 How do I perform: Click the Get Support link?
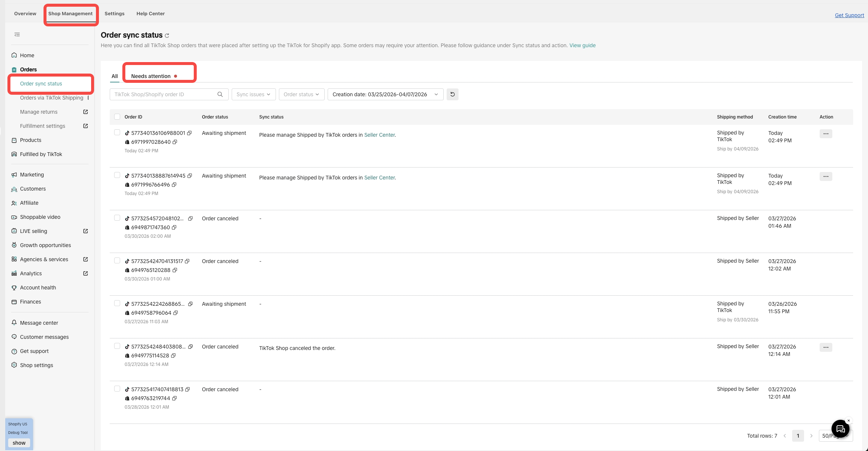click(x=849, y=15)
